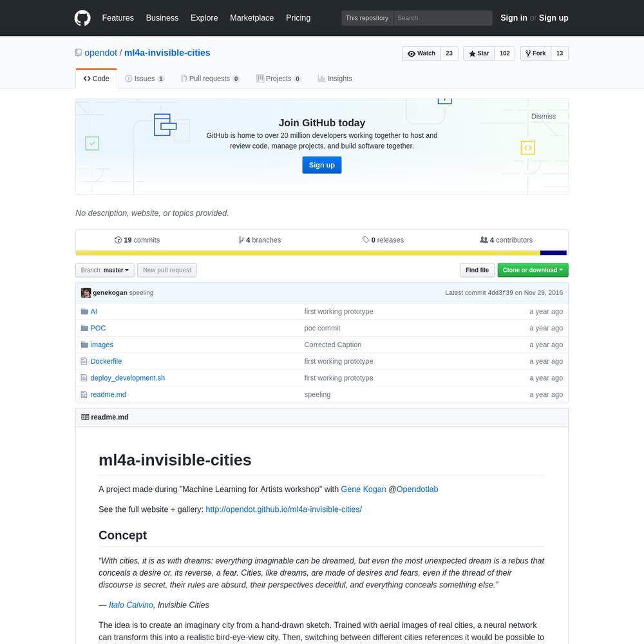Click the yellow language bar segment

tap(308, 253)
